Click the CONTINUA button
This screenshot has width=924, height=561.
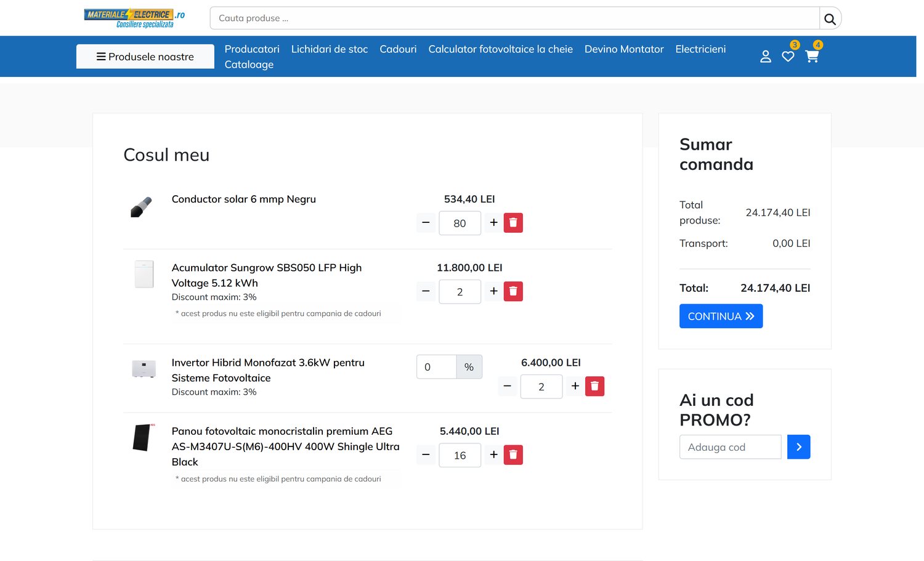[x=721, y=316]
